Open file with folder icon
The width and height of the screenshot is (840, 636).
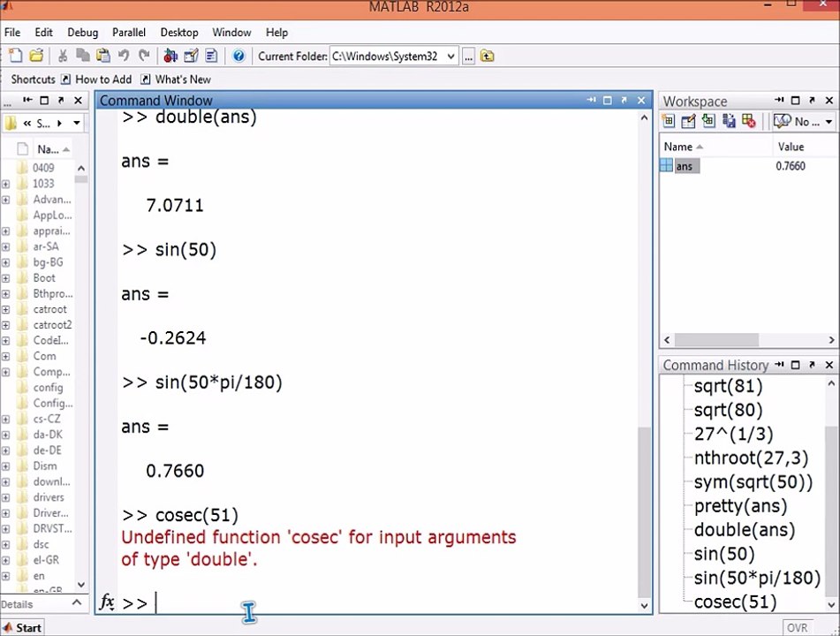(36, 56)
